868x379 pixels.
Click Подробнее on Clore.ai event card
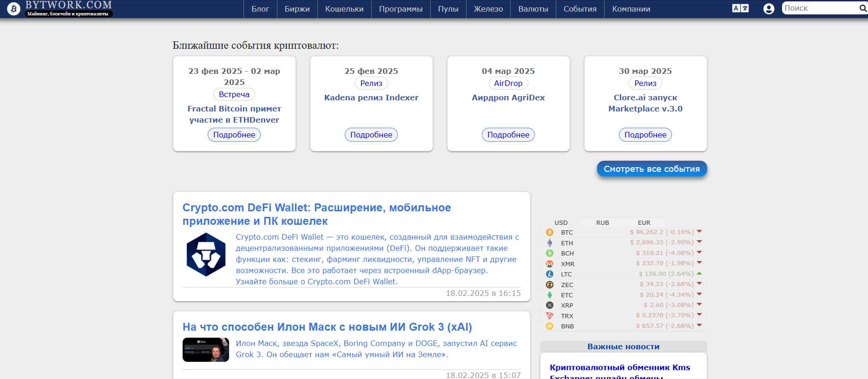(x=645, y=135)
